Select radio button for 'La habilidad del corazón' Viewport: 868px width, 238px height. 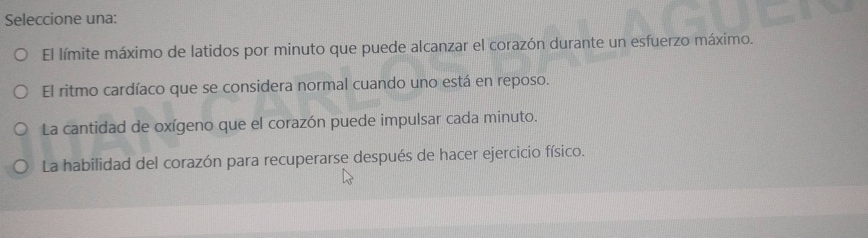pyautogui.click(x=22, y=168)
